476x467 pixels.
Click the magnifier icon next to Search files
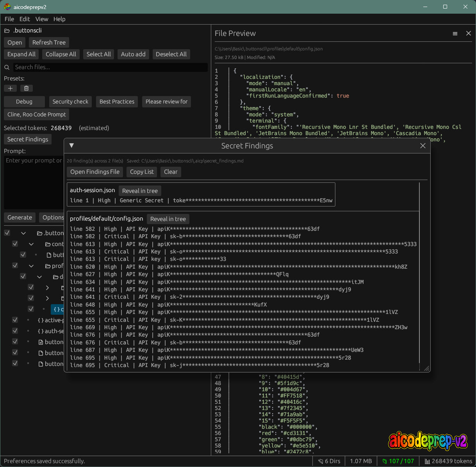[7, 67]
